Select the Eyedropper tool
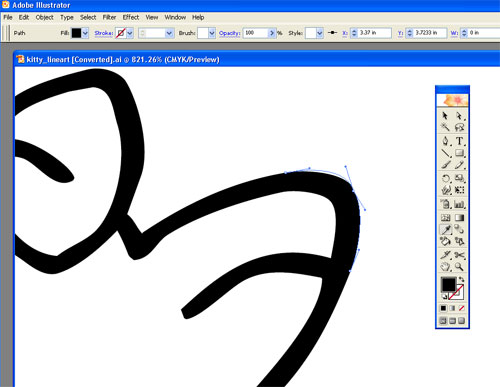Image resolution: width=500 pixels, height=387 pixels. (445, 229)
